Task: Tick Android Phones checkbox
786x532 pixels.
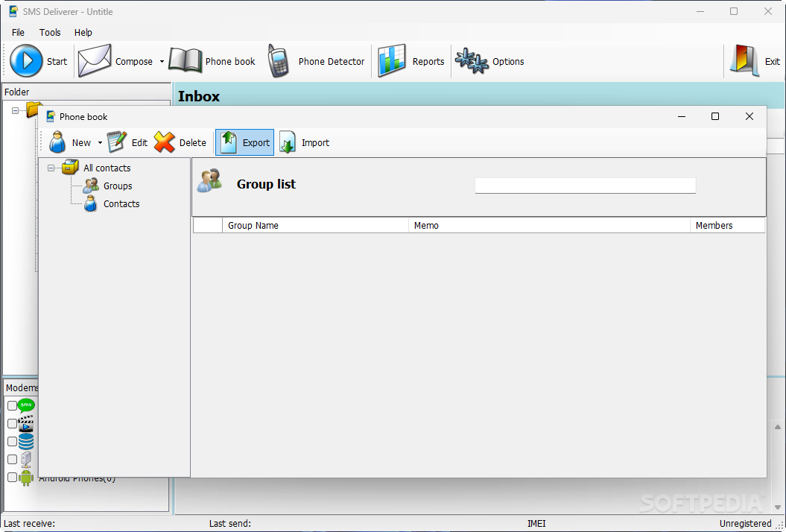Action: (x=12, y=478)
